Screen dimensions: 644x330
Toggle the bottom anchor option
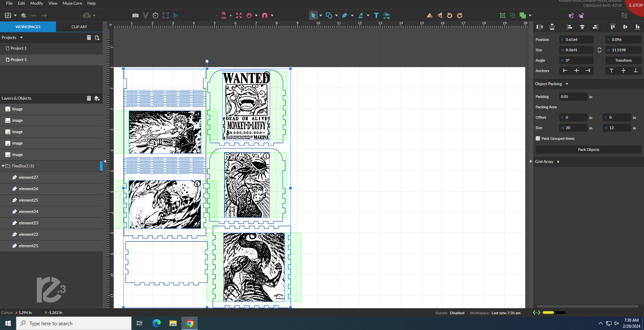tap(636, 71)
